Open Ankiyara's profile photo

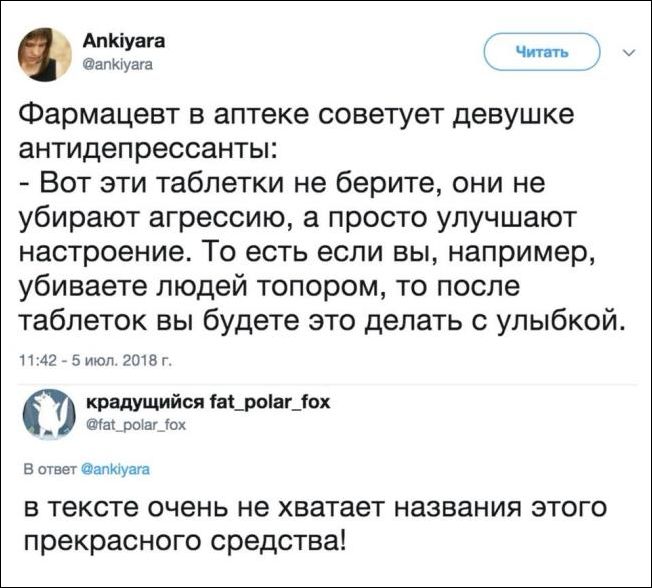[x=45, y=53]
